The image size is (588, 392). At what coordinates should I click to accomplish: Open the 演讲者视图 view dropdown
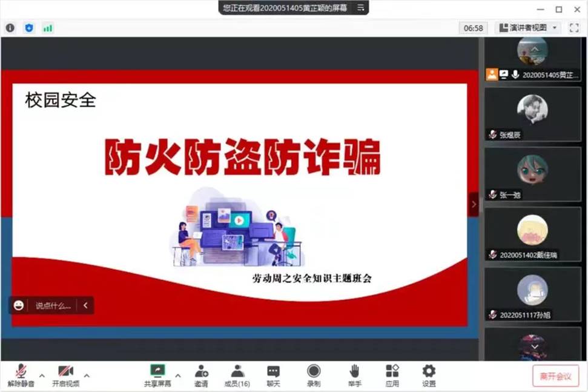528,28
